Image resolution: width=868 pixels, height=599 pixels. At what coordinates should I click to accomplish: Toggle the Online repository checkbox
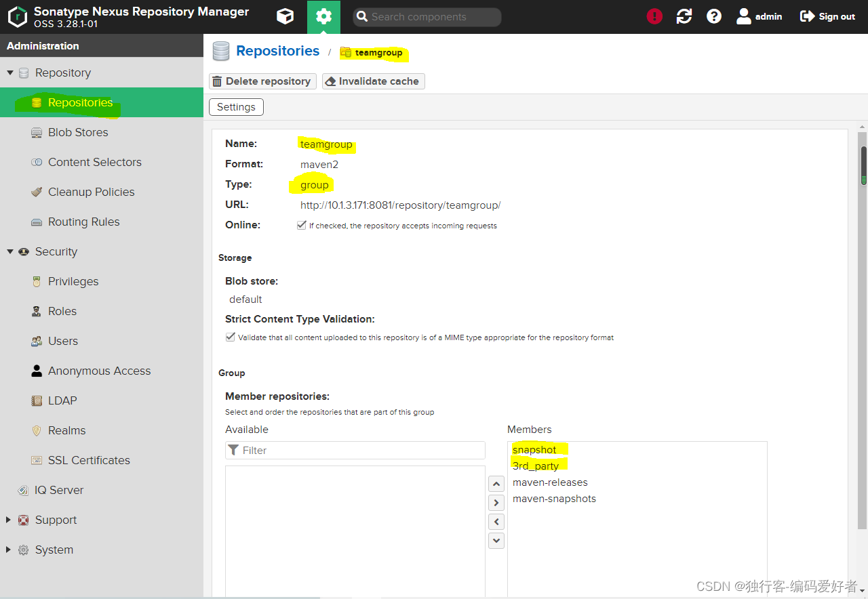point(302,224)
